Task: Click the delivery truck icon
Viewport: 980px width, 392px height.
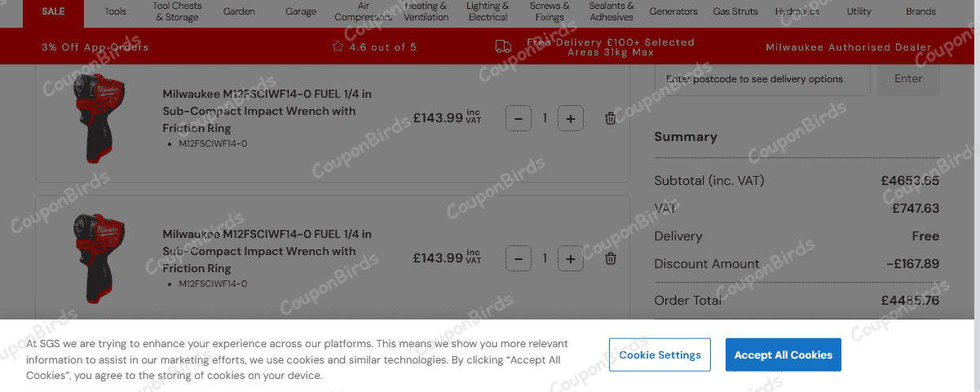Action: (x=503, y=47)
